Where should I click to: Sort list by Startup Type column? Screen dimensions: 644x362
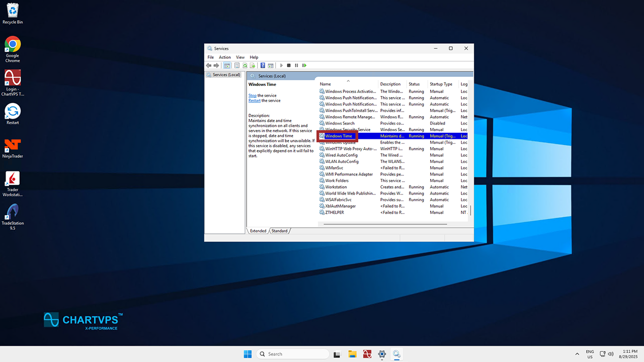click(x=442, y=84)
